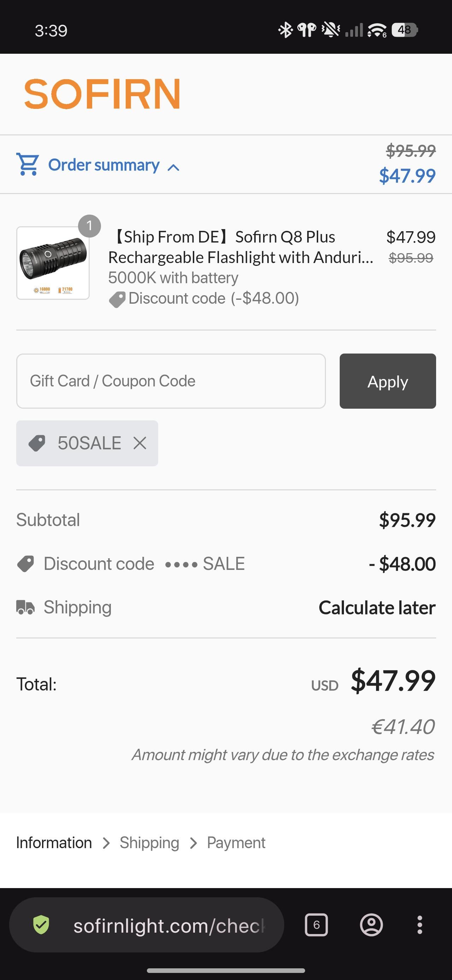452x980 pixels.
Task: Tap the Shipping truck icon
Action: pos(25,607)
